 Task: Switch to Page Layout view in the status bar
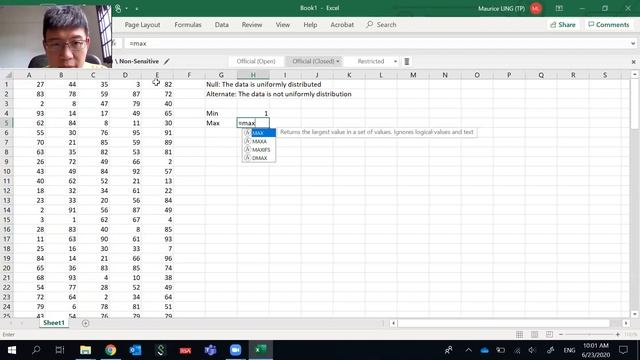pyautogui.click(x=534, y=334)
